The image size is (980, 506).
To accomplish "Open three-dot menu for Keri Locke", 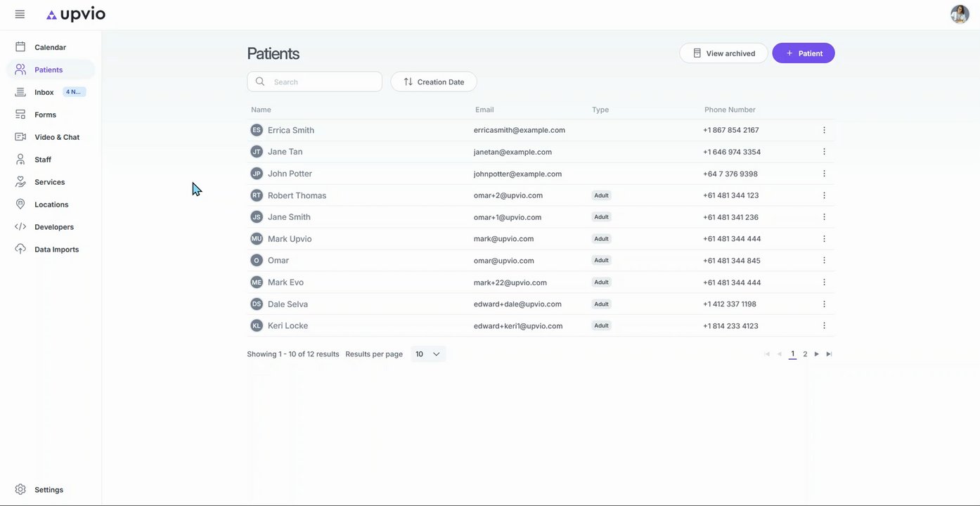I will point(824,325).
